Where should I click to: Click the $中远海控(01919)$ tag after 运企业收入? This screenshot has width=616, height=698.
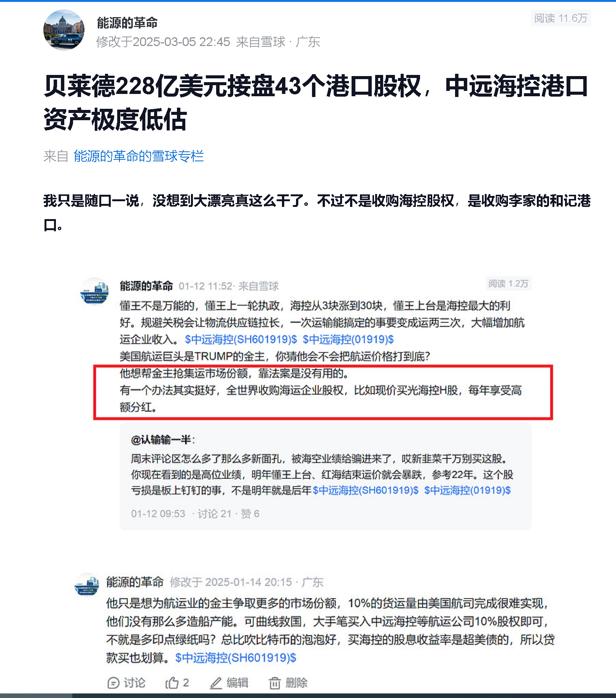click(348, 339)
